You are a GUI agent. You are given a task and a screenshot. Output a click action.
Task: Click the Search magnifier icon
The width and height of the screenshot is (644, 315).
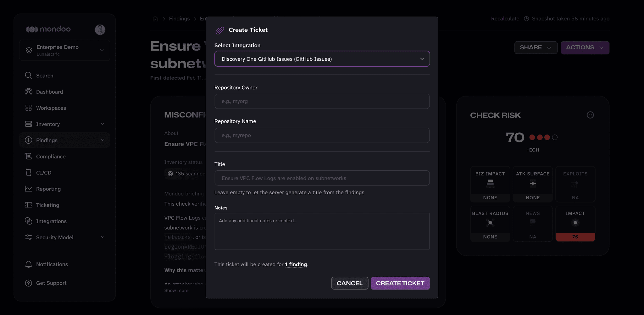pos(28,75)
